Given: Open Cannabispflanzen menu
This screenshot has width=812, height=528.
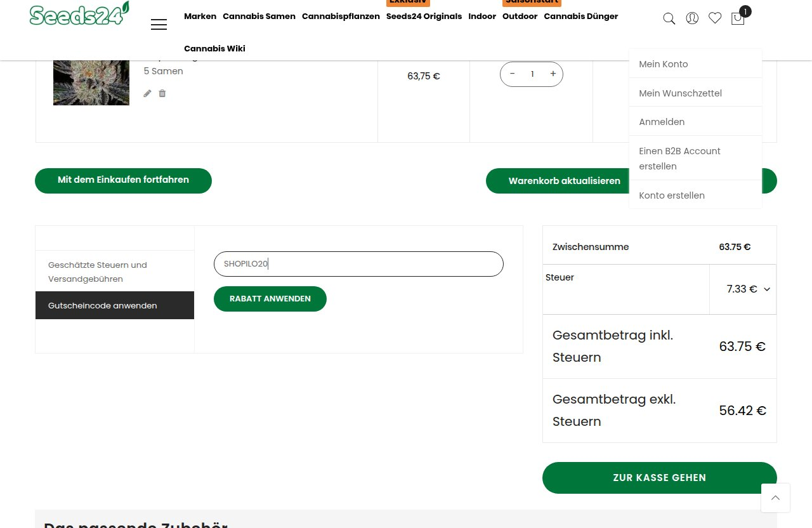Looking at the screenshot, I should (341, 16).
